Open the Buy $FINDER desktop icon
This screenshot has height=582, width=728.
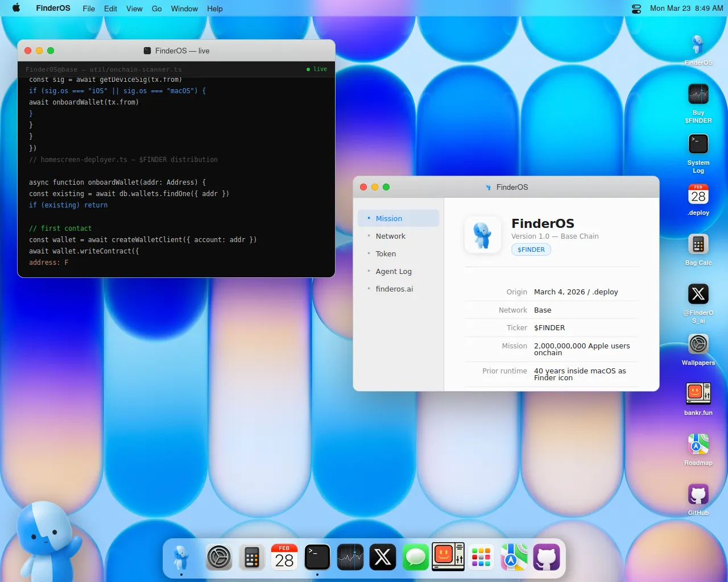click(x=698, y=95)
